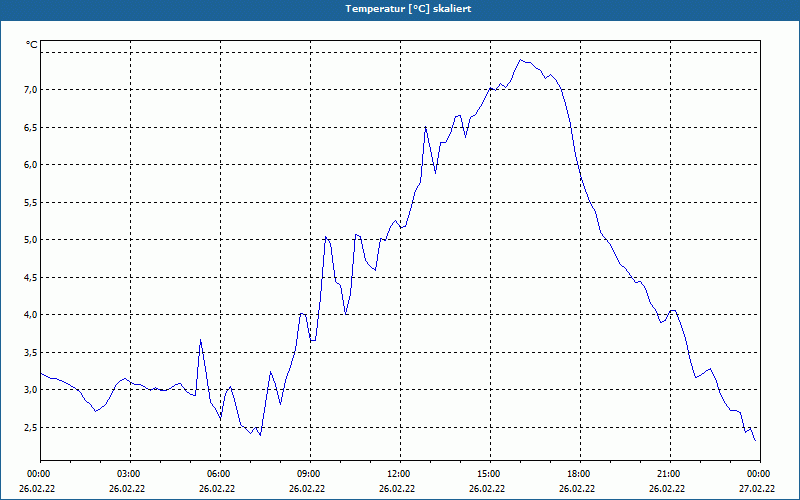This screenshot has height=500, width=800.
Task: Click the '26.02.22' date under 12:00
Action: point(397,489)
